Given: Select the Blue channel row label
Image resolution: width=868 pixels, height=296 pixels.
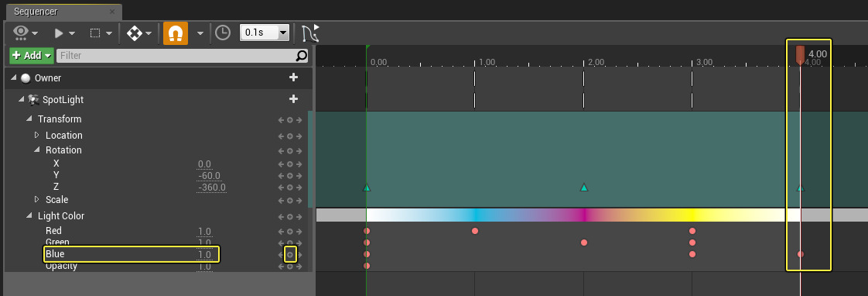Looking at the screenshot, I should pos(55,254).
